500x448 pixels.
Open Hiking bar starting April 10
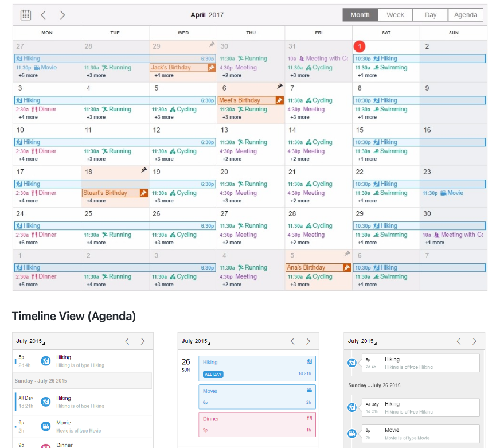click(115, 142)
